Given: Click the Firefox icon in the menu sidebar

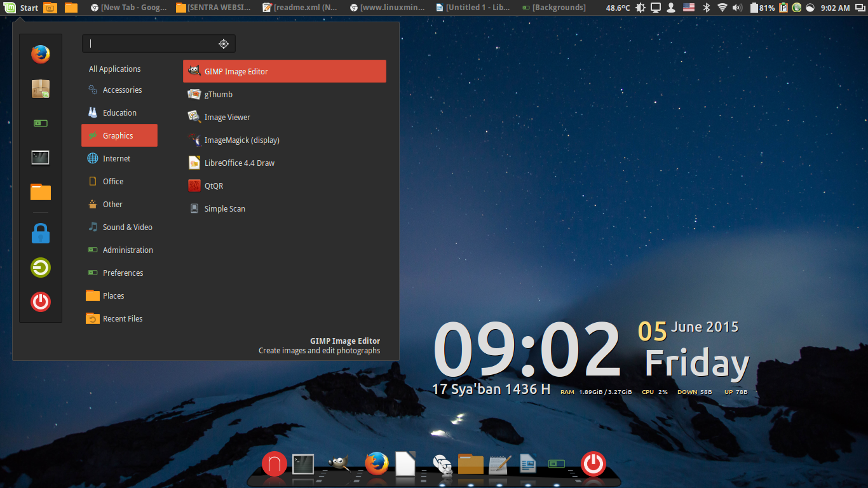Looking at the screenshot, I should click(40, 54).
